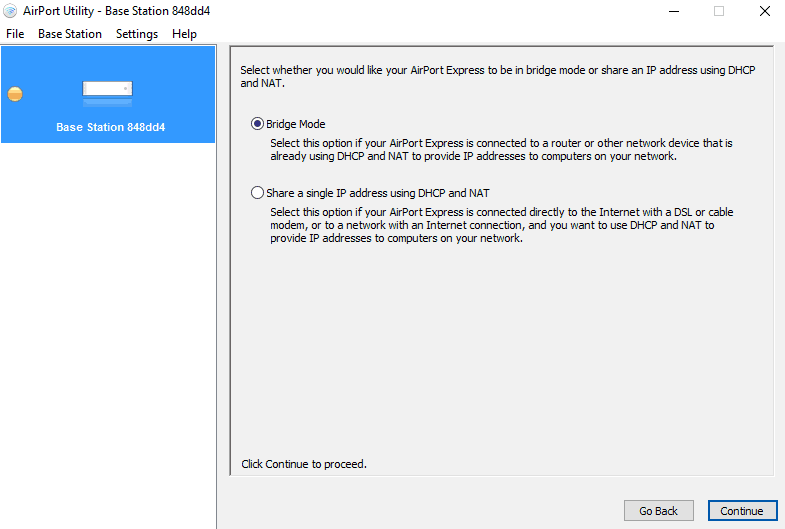Select Base Station 848dd4 name in sidebar

[110, 128]
